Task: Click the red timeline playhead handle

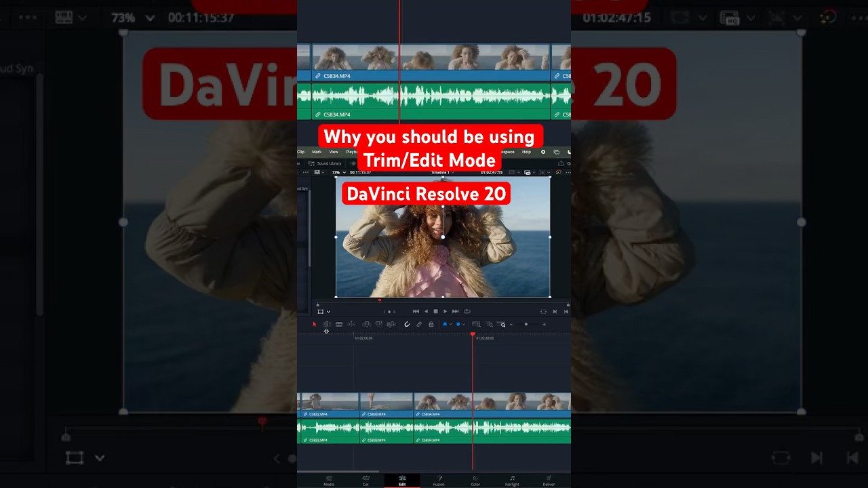Action: (x=473, y=334)
